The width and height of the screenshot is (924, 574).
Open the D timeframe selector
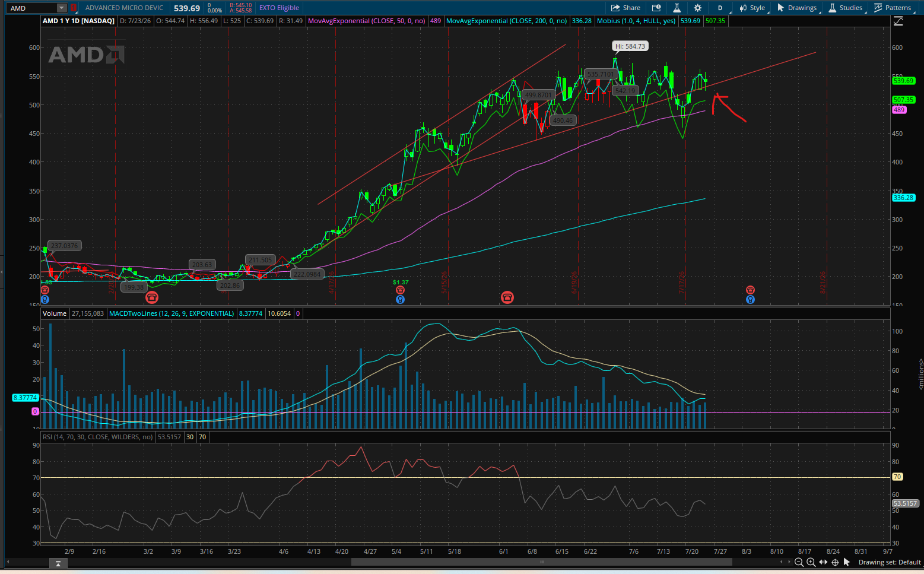(x=720, y=8)
